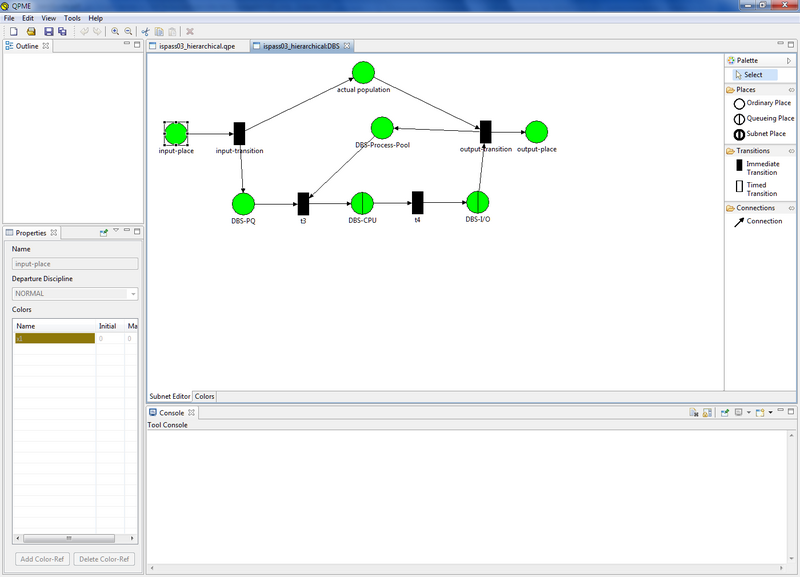Open the Tools menu
This screenshot has width=800, height=577.
(72, 18)
